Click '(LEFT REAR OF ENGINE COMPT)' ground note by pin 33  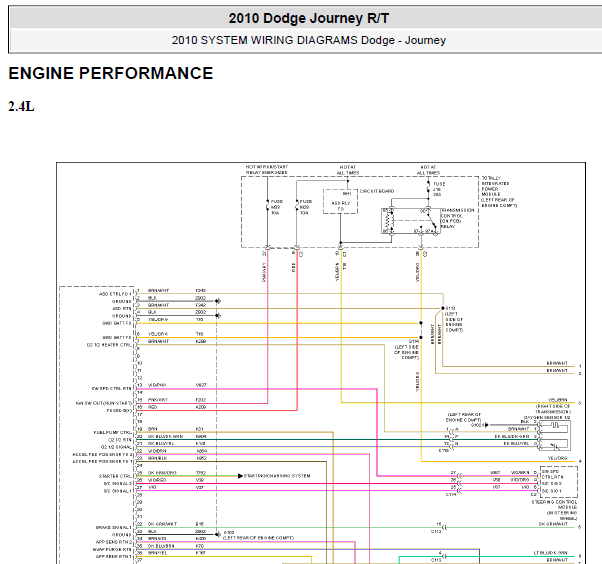coord(258,538)
